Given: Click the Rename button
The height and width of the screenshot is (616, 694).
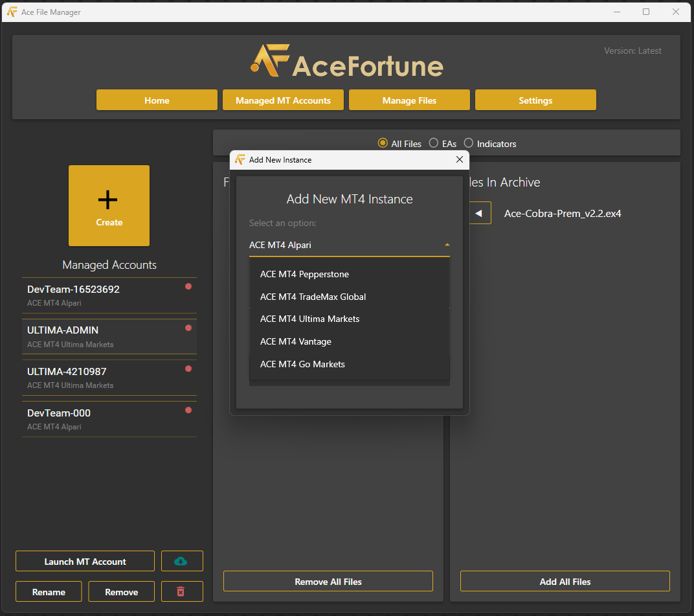Looking at the screenshot, I should click(49, 591).
